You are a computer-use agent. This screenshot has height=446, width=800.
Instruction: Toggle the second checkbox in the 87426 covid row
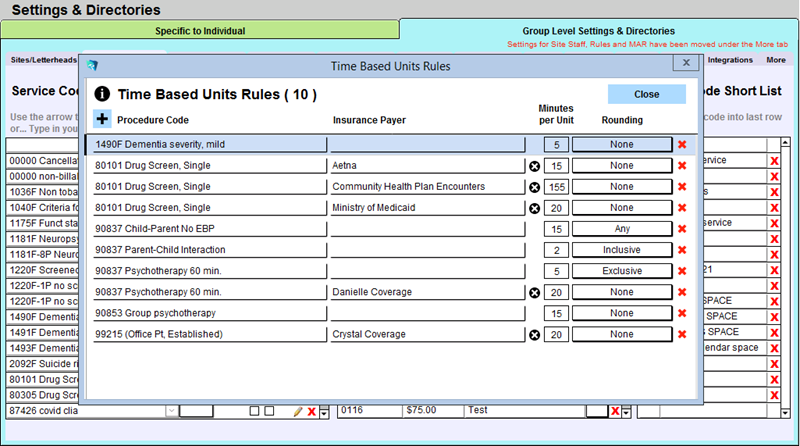[268, 411]
